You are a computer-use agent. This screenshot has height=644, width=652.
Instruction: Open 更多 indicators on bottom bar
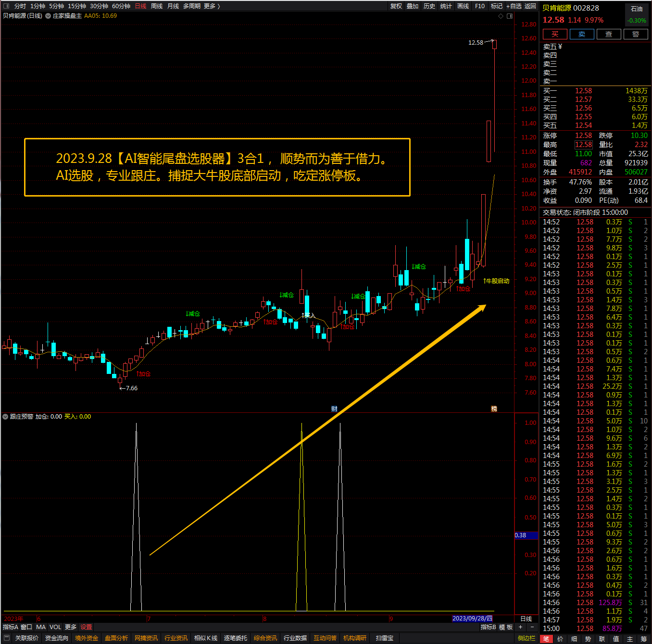pyautogui.click(x=71, y=627)
